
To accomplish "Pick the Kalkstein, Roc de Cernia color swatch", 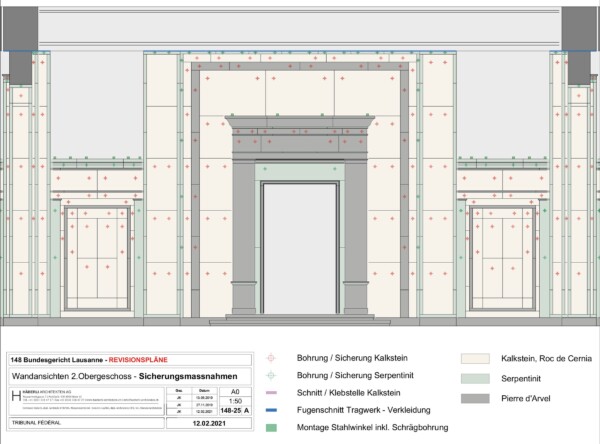I will click(x=476, y=358).
